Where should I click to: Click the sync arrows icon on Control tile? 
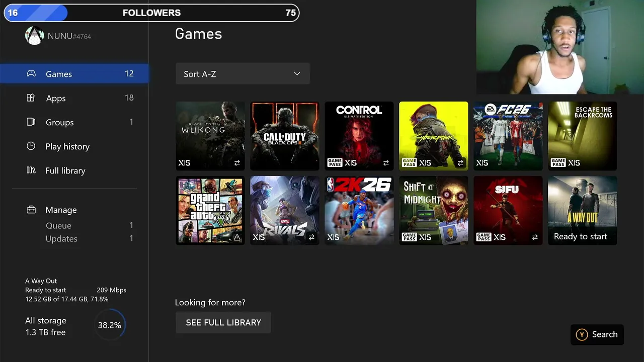click(386, 163)
